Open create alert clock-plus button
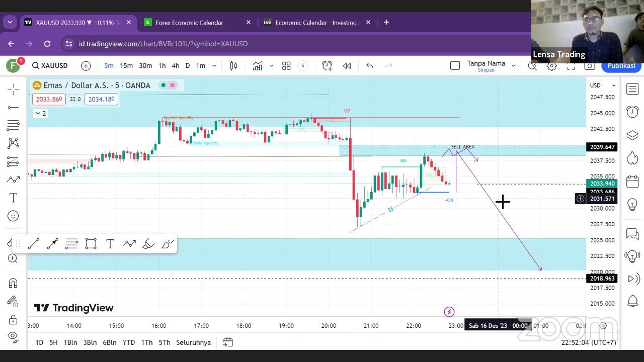The width and height of the screenshot is (644, 362). click(x=327, y=65)
